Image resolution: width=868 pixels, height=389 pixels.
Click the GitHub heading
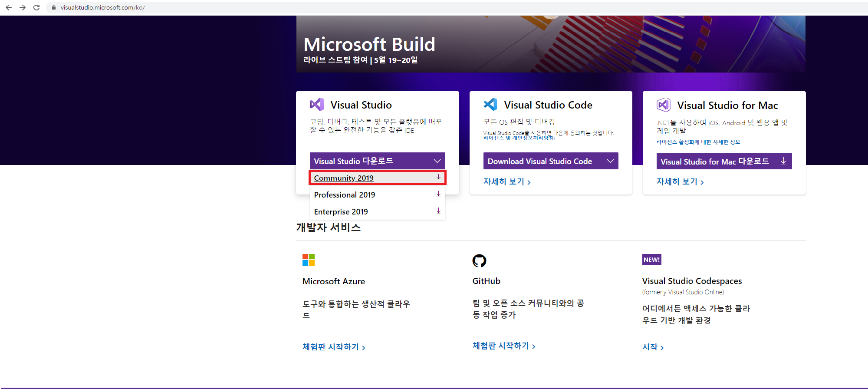click(x=487, y=281)
